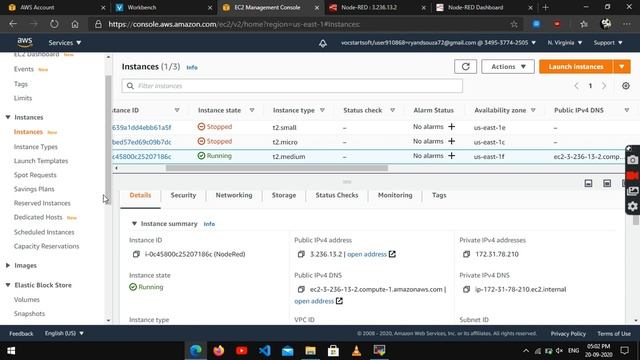The width and height of the screenshot is (640, 360).
Task: Open language selector English (US)
Action: (x=64, y=333)
